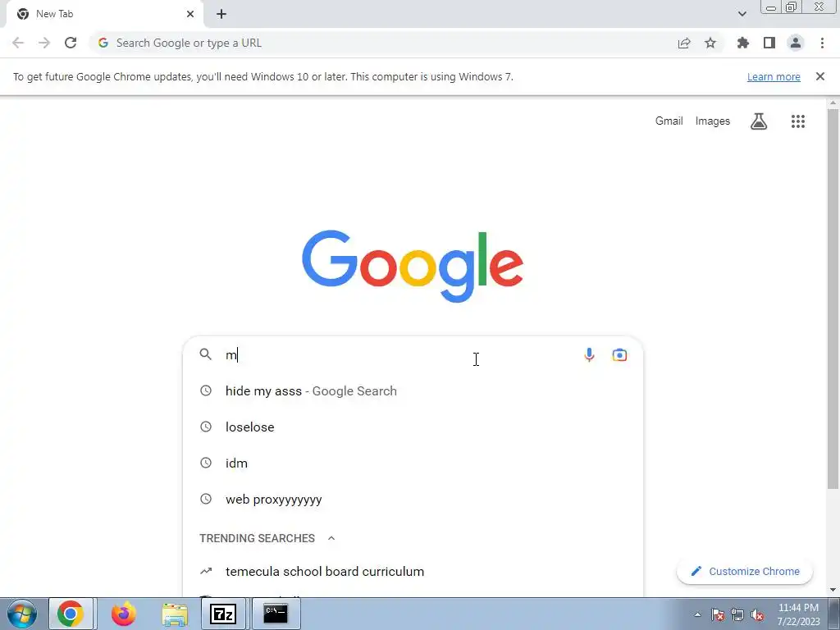
Task: Open Windows Start menu orb
Action: point(22,614)
